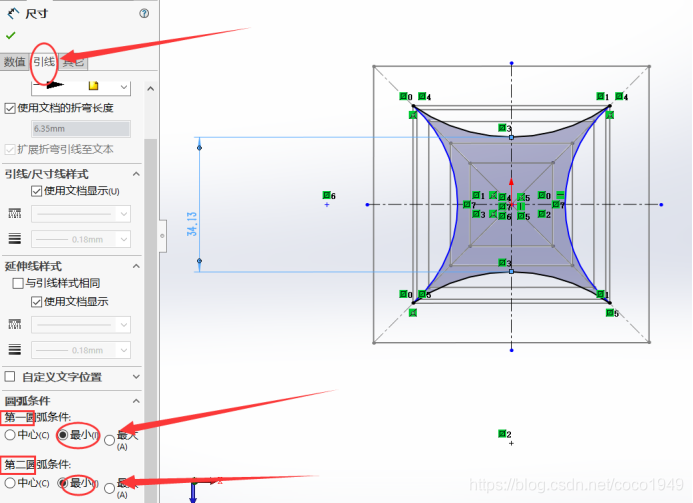
Task: Select blue endpoint at bottom of vertical centerline
Action: (511, 350)
